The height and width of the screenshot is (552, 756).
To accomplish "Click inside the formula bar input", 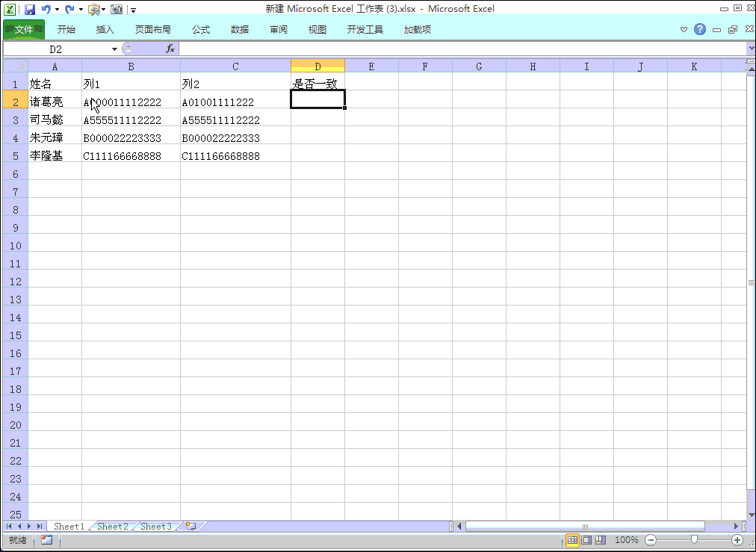I will tap(462, 49).
